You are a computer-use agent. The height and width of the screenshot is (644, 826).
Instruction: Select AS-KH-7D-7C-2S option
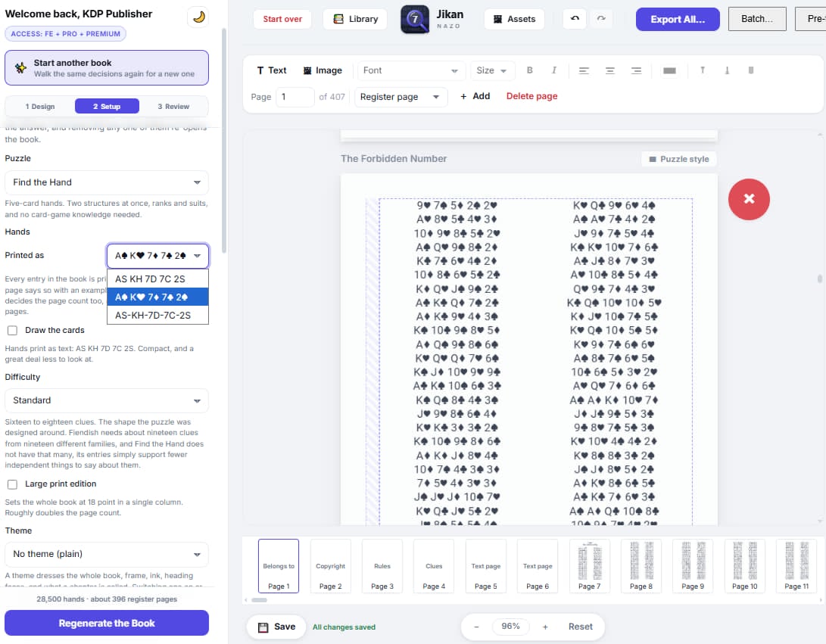point(157,316)
